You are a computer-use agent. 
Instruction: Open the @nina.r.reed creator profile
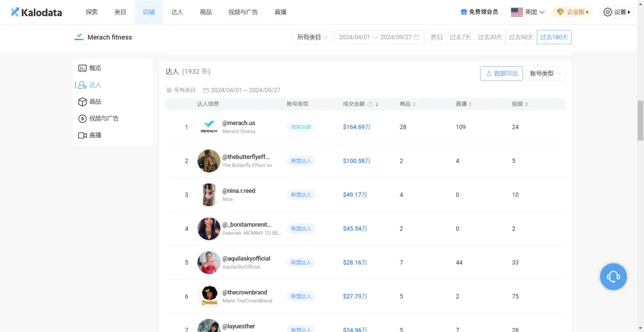tap(239, 191)
